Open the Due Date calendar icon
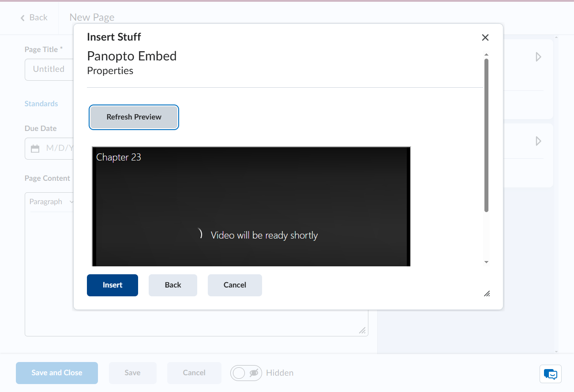Image resolution: width=574 pixels, height=392 pixels. (35, 149)
